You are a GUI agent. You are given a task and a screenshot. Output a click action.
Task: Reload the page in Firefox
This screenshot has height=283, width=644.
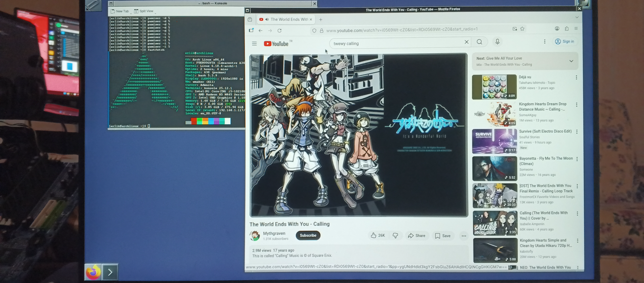pyautogui.click(x=280, y=31)
